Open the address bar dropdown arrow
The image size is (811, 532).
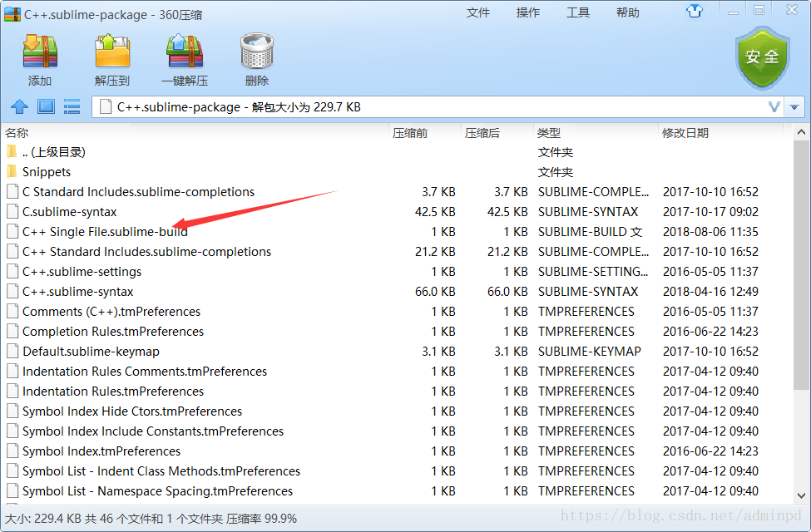coord(794,107)
